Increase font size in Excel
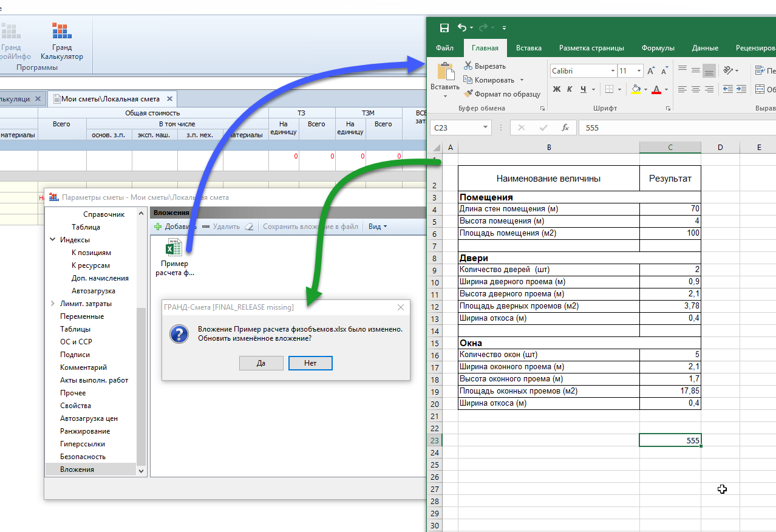This screenshot has height=532, width=776. [651, 71]
